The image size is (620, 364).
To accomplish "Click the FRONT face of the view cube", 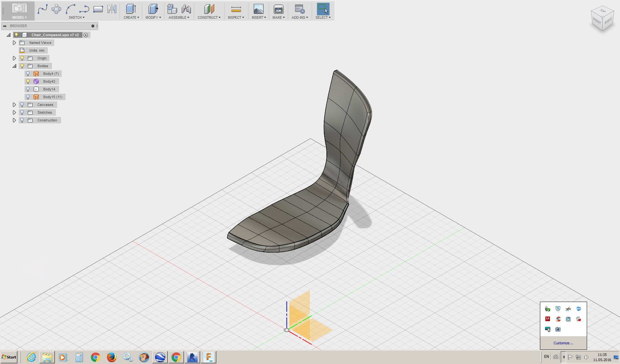I will [597, 21].
